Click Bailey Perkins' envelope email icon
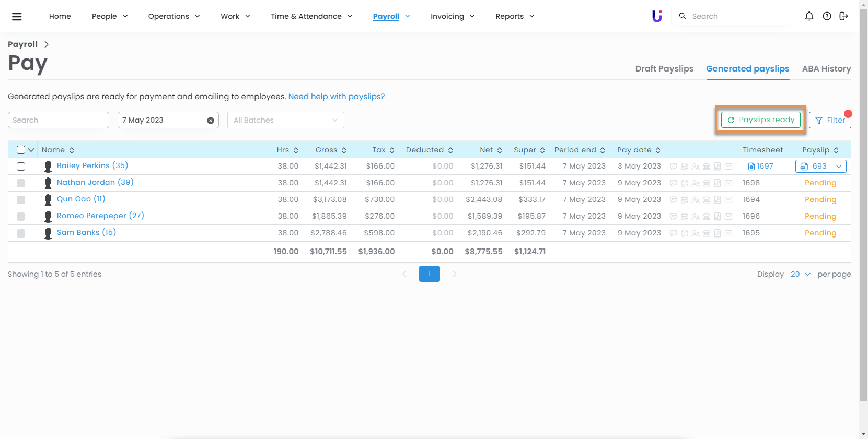The image size is (868, 439). pos(728,167)
